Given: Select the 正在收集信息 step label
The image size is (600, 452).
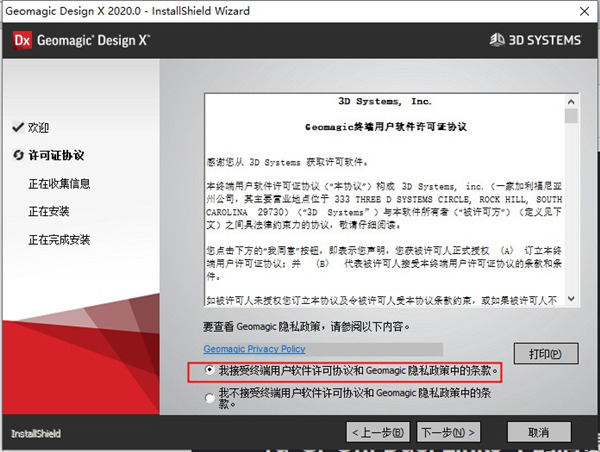Looking at the screenshot, I should 59,184.
